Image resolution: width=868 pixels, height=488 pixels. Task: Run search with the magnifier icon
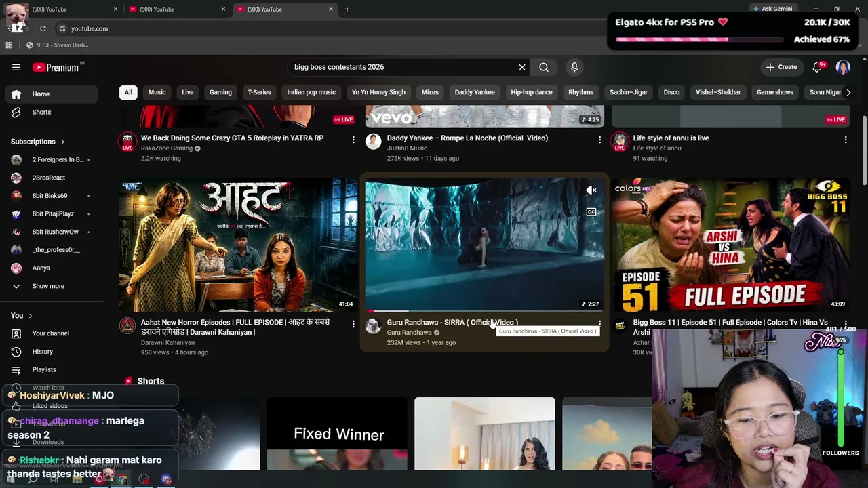click(544, 67)
